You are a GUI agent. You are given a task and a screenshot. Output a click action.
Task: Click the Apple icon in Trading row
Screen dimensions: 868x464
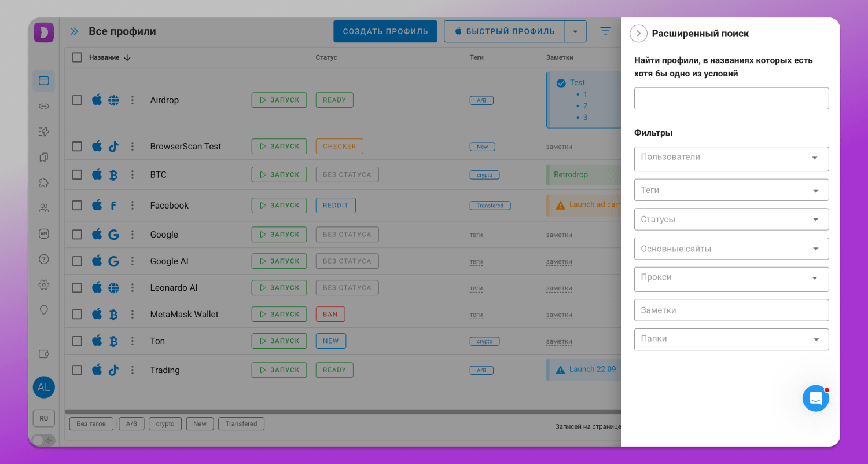pos(97,370)
